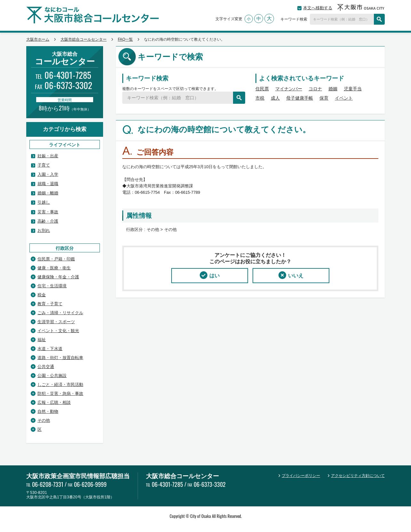Screen dimensions: 411x532
Task: Open life event 妊娠・出産
Action: pyautogui.click(x=48, y=156)
